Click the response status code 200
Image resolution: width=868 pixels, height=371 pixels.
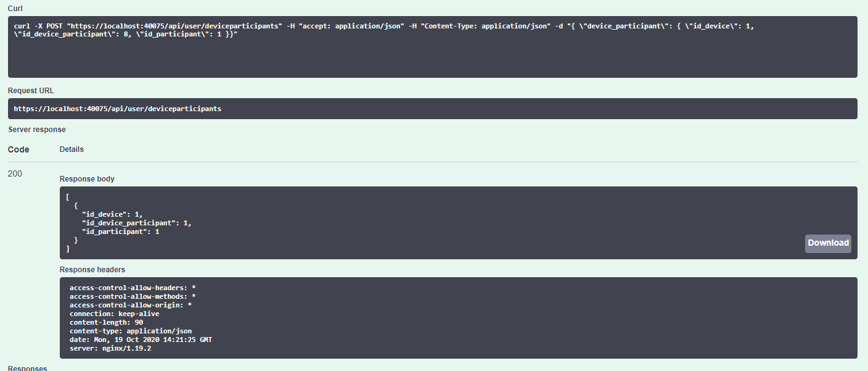tap(15, 173)
